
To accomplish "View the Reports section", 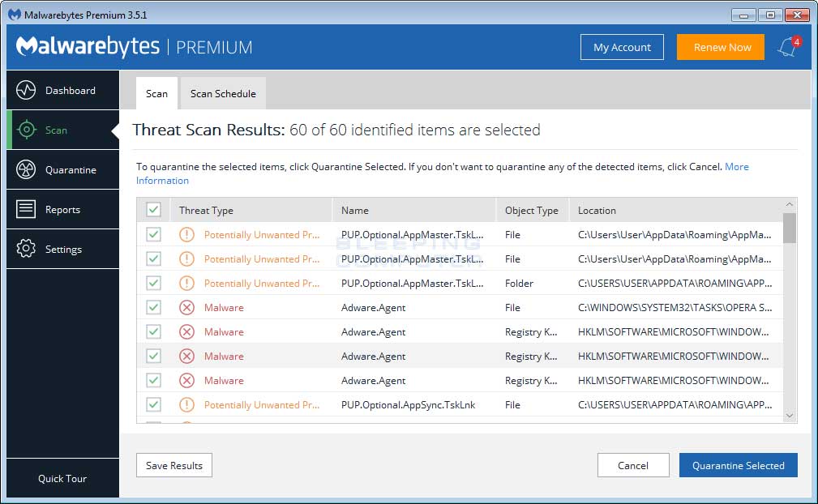I will [61, 209].
